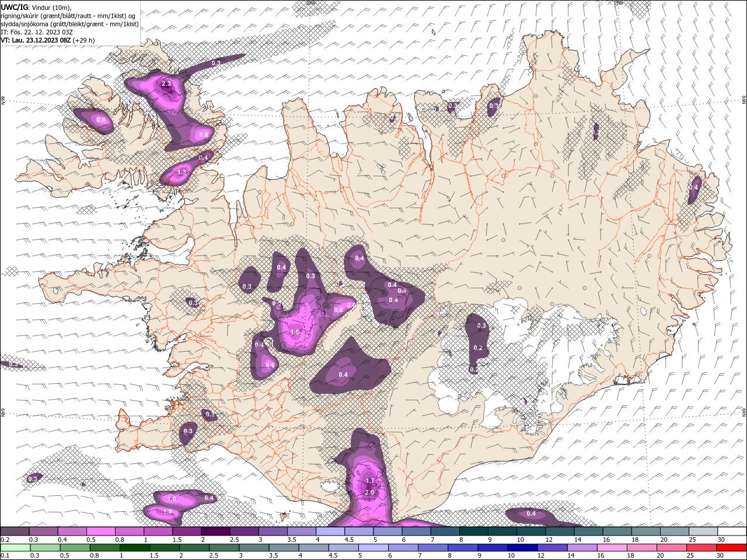Image resolution: width=747 pixels, height=560 pixels.
Task: Select the grey-green swatch labelled 3 in rain scale
Action: click(253, 548)
